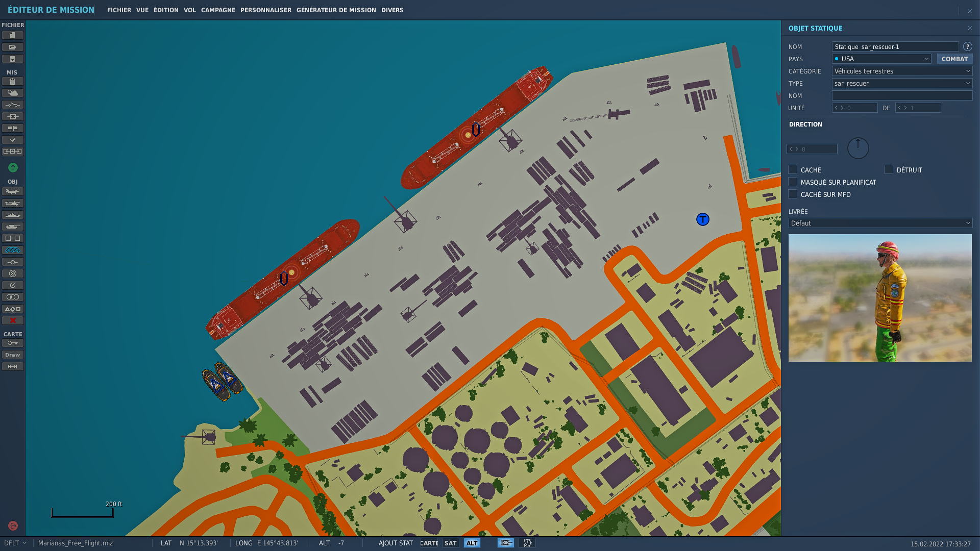The image size is (980, 551).
Task: Add a ship group
Action: (x=13, y=215)
